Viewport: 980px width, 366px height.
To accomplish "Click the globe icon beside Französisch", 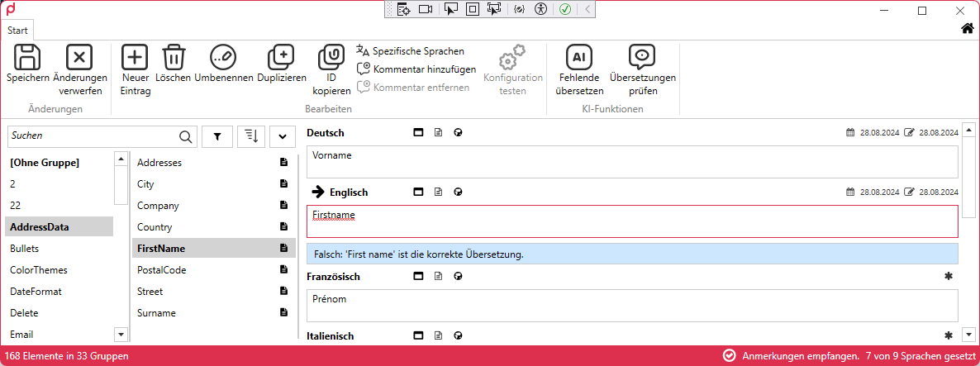I will click(458, 275).
